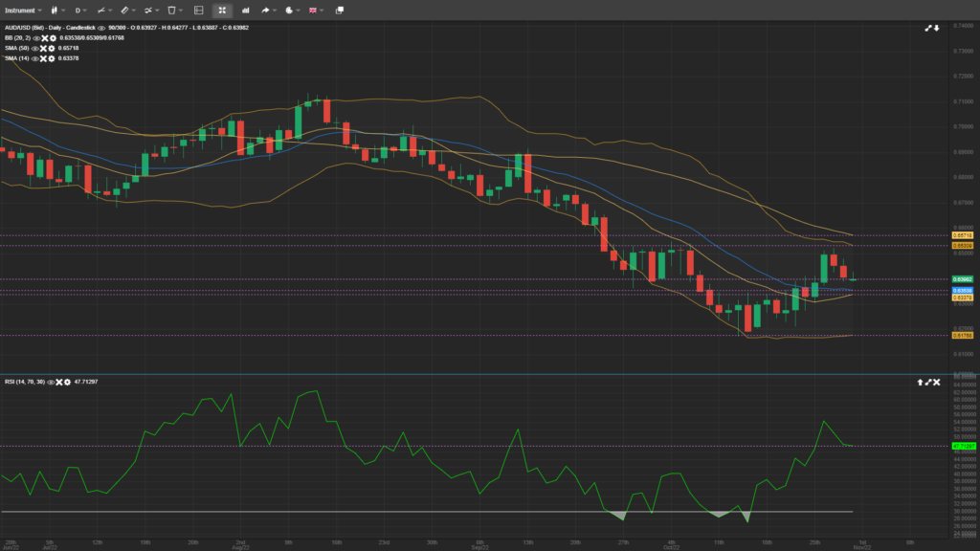Remove the SMA (14) indicator
980x551 pixels.
click(44, 58)
